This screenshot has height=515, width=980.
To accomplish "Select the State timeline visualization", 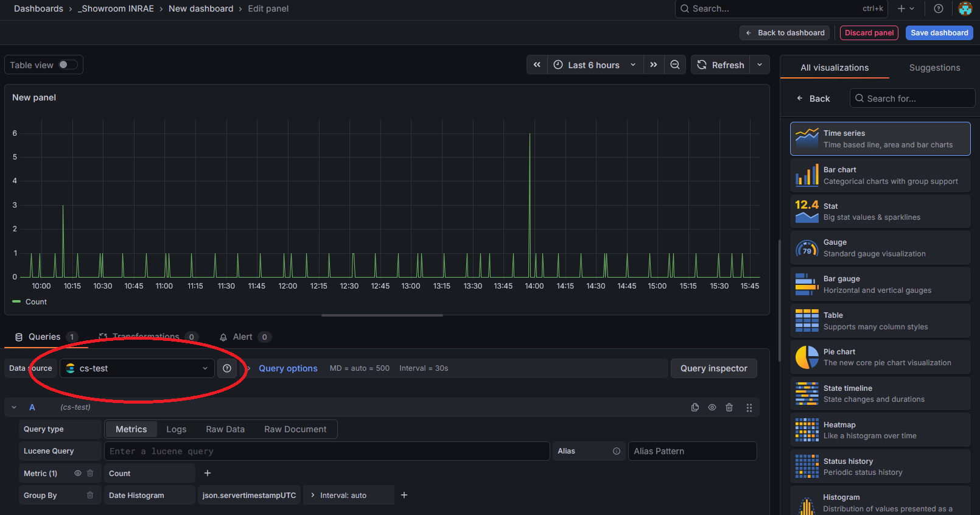I will point(880,394).
